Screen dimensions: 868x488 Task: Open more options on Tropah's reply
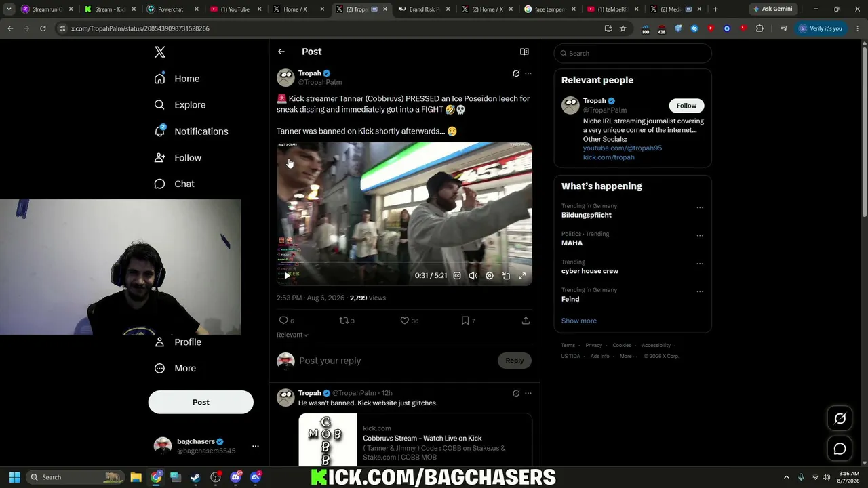(x=528, y=393)
